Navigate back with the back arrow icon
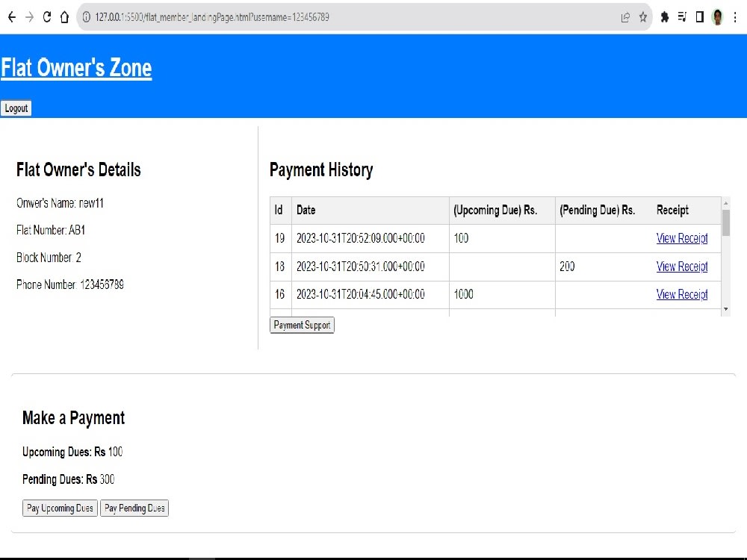Viewport: 747px width, 560px height. [11, 16]
